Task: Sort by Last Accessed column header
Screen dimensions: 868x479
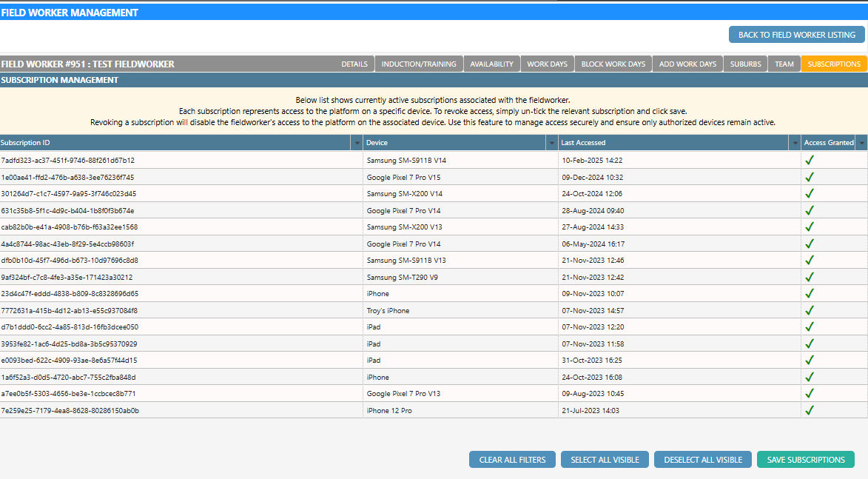Action: point(666,143)
